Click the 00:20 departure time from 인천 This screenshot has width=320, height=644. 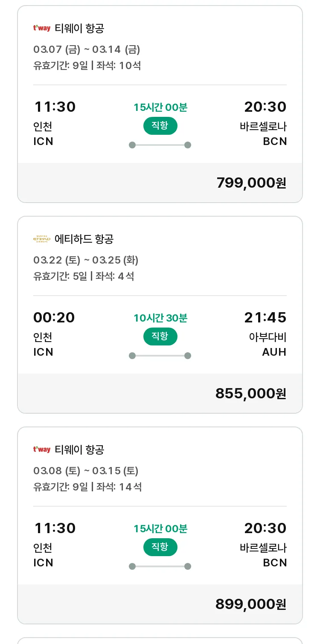(54, 317)
